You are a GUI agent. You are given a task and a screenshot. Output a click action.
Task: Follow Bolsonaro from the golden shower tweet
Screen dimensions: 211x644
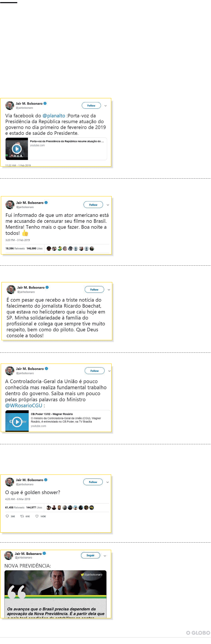pyautogui.click(x=93, y=482)
